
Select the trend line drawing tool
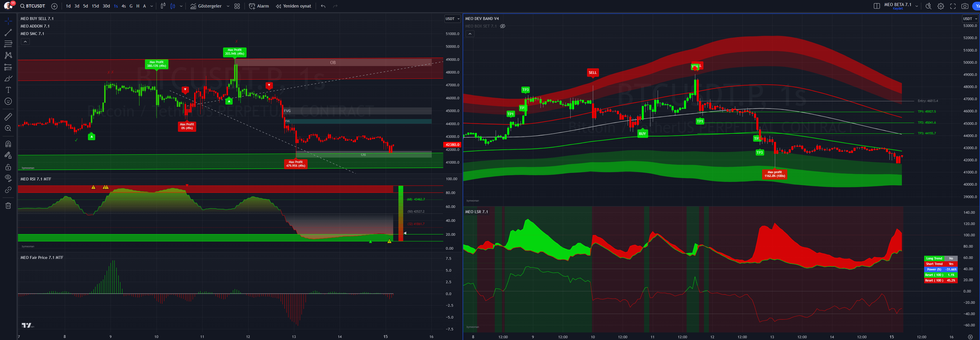(8, 33)
